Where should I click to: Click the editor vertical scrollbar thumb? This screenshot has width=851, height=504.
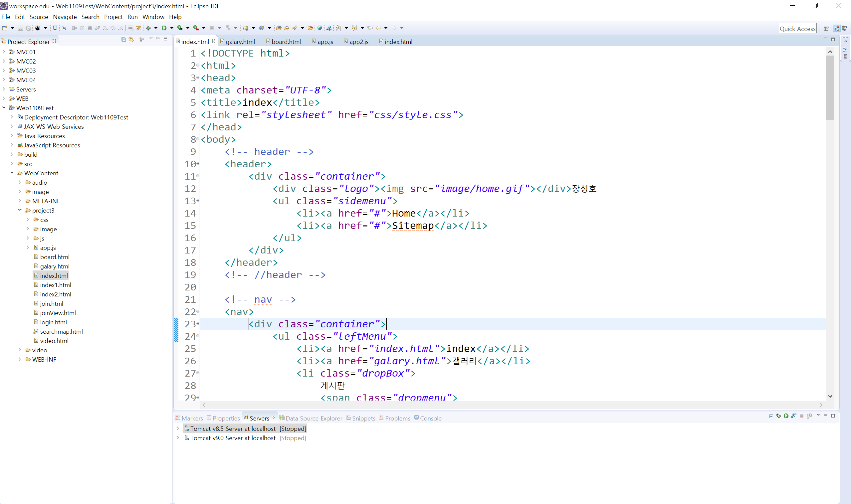tap(830, 87)
